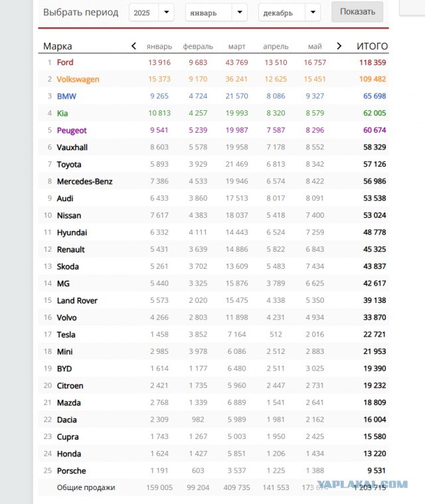The width and height of the screenshot is (425, 504).
Task: Click Kia total 62 005
Action: (375, 114)
